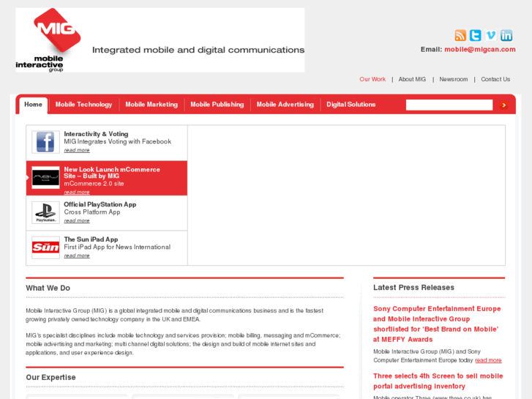Open Three selects 4th Screen press release
The height and width of the screenshot is (399, 532).
438,381
